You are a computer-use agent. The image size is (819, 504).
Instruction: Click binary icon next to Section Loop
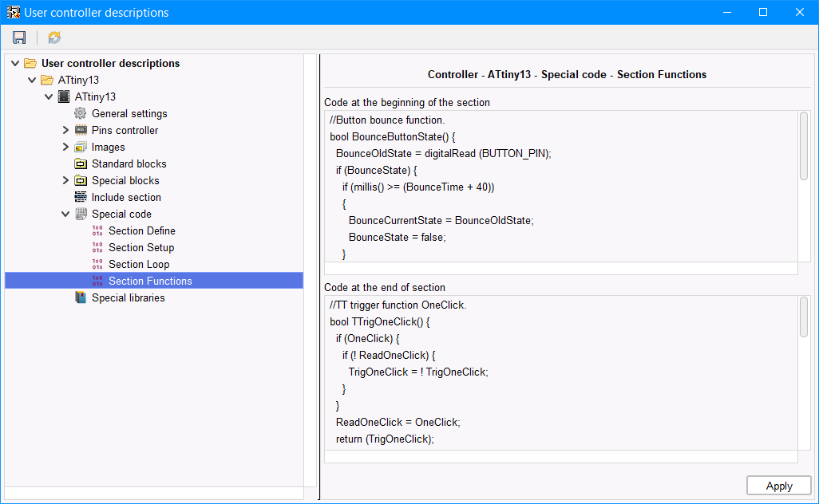(x=97, y=264)
